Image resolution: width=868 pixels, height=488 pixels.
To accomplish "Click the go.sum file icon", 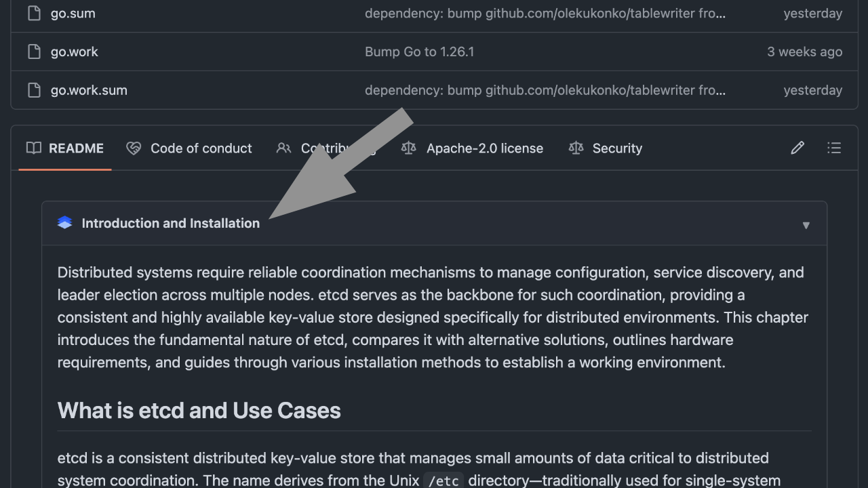I will [x=34, y=13].
